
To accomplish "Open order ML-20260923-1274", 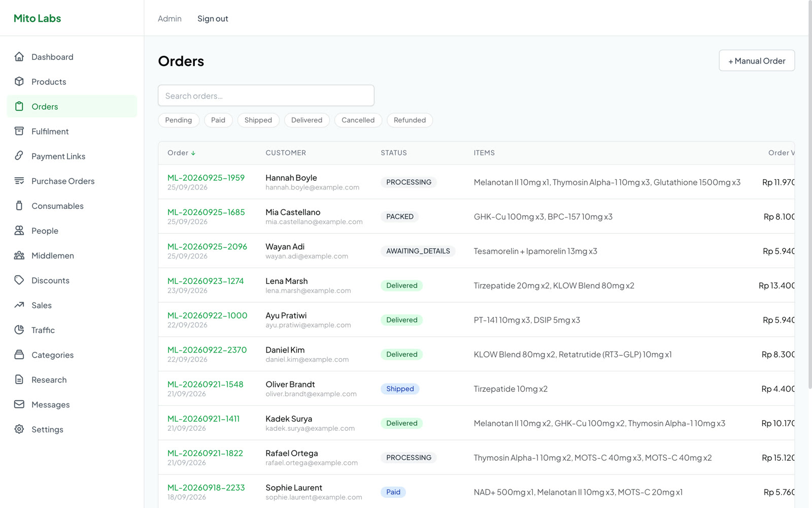I will coord(206,281).
